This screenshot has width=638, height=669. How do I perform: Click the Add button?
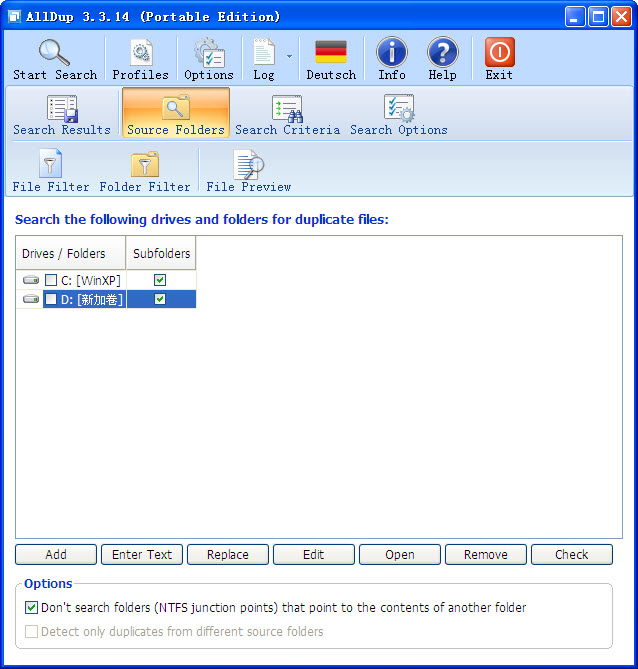(56, 555)
